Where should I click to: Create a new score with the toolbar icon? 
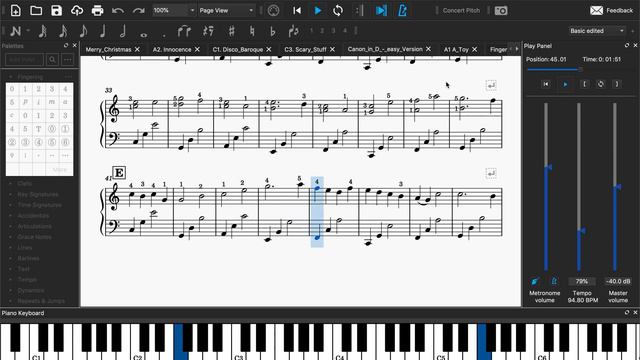click(x=16, y=10)
